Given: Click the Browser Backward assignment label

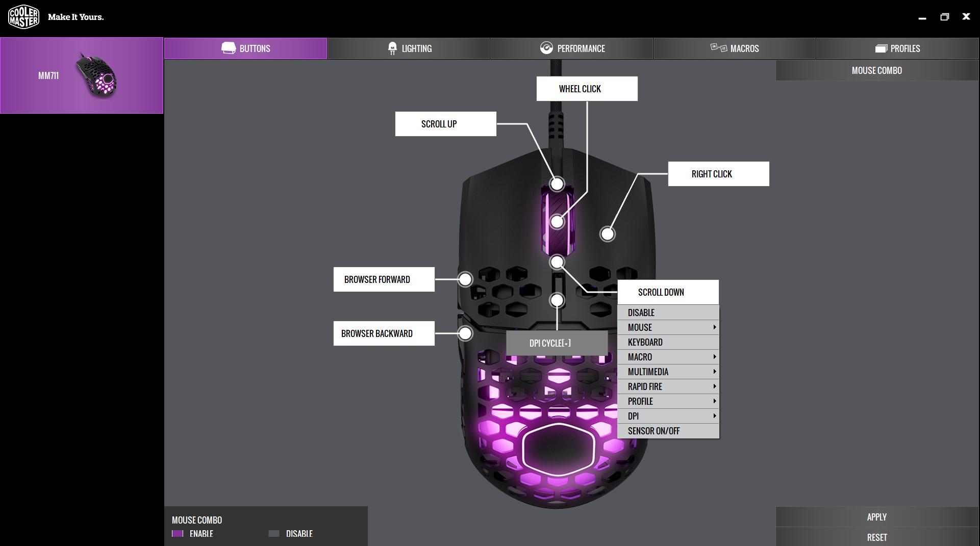Looking at the screenshot, I should (384, 333).
